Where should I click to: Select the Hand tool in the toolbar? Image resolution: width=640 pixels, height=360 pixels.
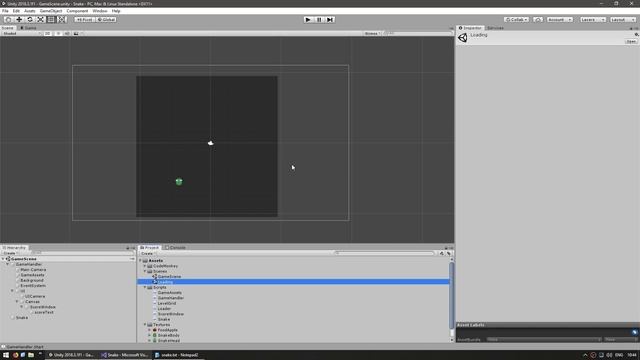pyautogui.click(x=8, y=20)
